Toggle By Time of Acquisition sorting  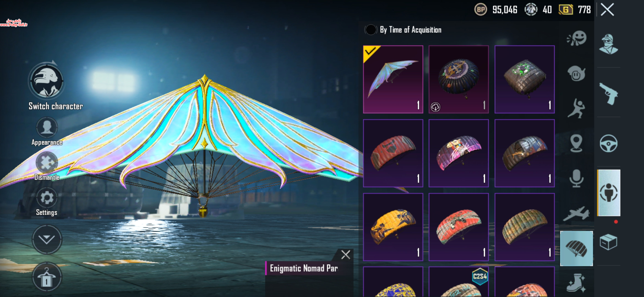tap(371, 30)
